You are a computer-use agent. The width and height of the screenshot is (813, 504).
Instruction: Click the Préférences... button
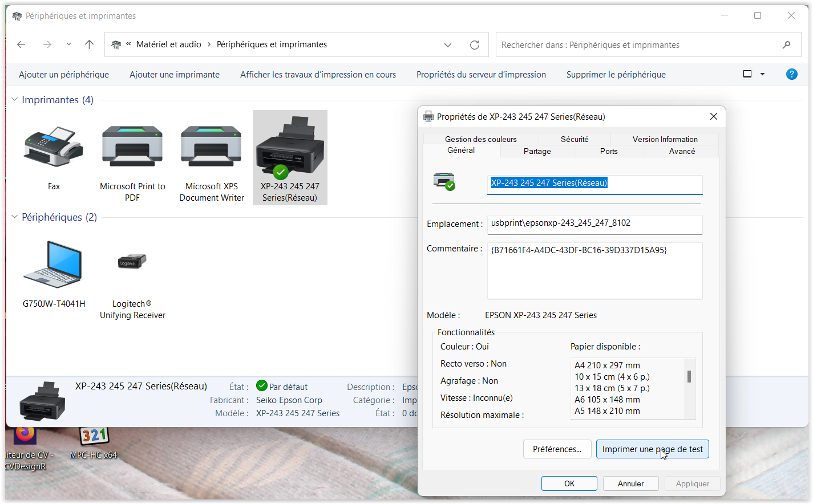(x=557, y=449)
